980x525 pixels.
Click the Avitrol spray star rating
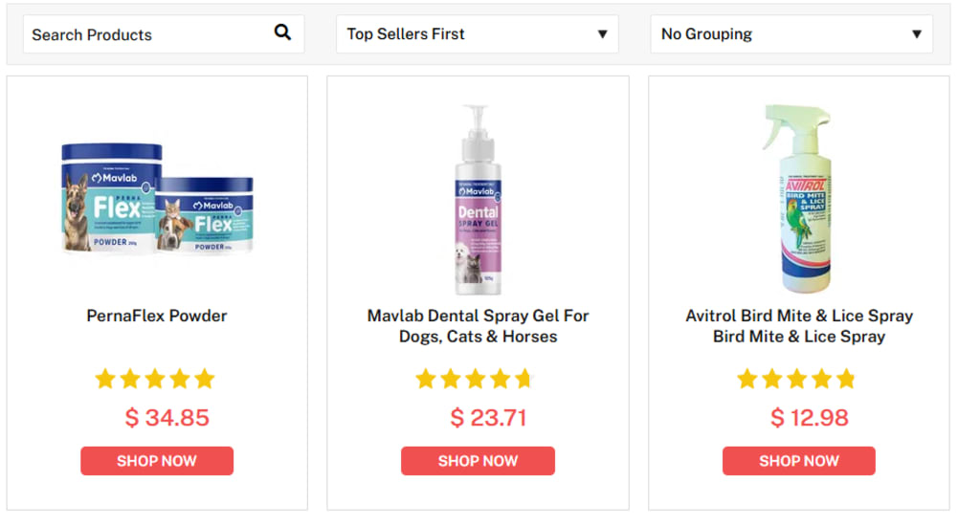coord(796,380)
